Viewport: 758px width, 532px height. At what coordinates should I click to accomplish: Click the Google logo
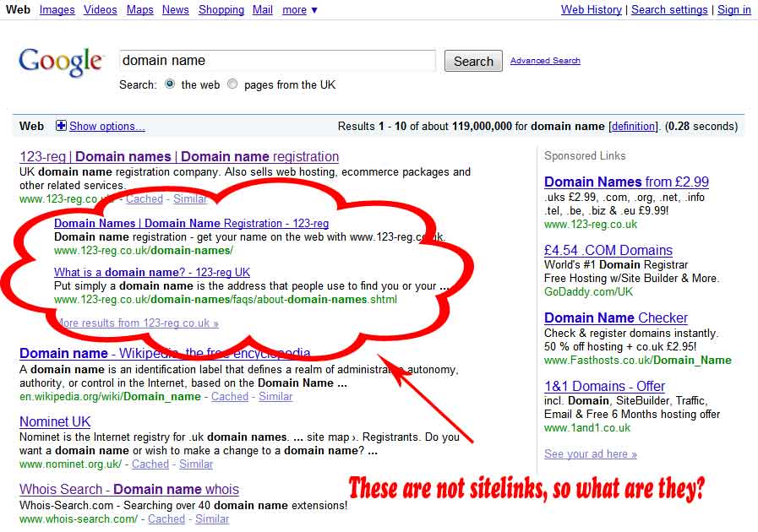61,62
